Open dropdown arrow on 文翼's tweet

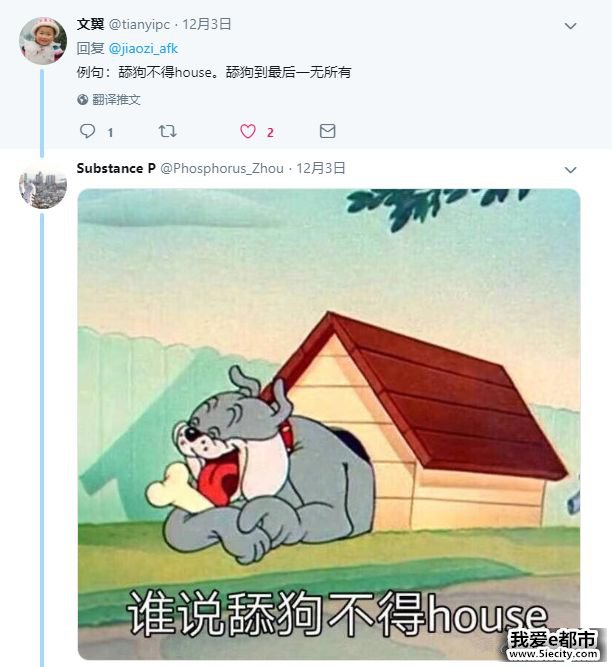click(570, 26)
